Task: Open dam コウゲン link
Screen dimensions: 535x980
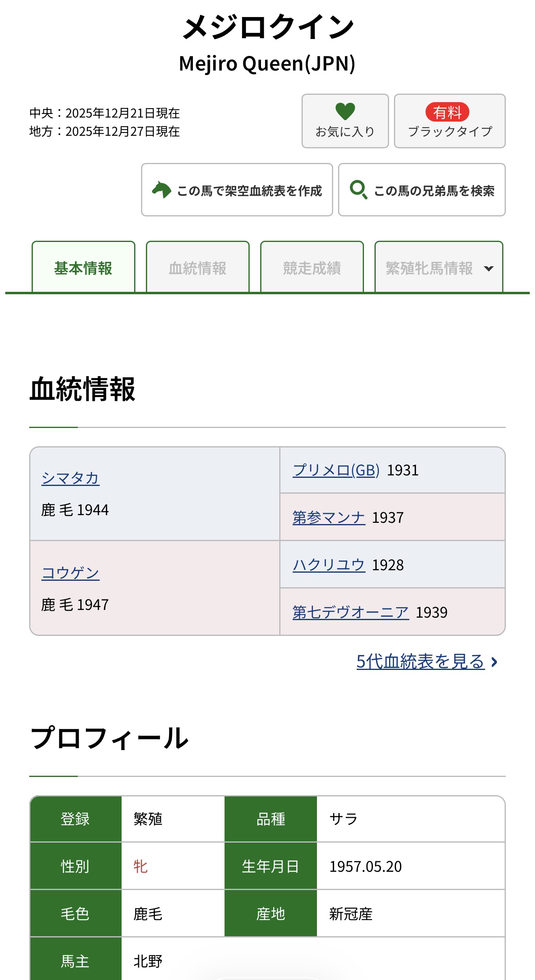Action: 71,573
